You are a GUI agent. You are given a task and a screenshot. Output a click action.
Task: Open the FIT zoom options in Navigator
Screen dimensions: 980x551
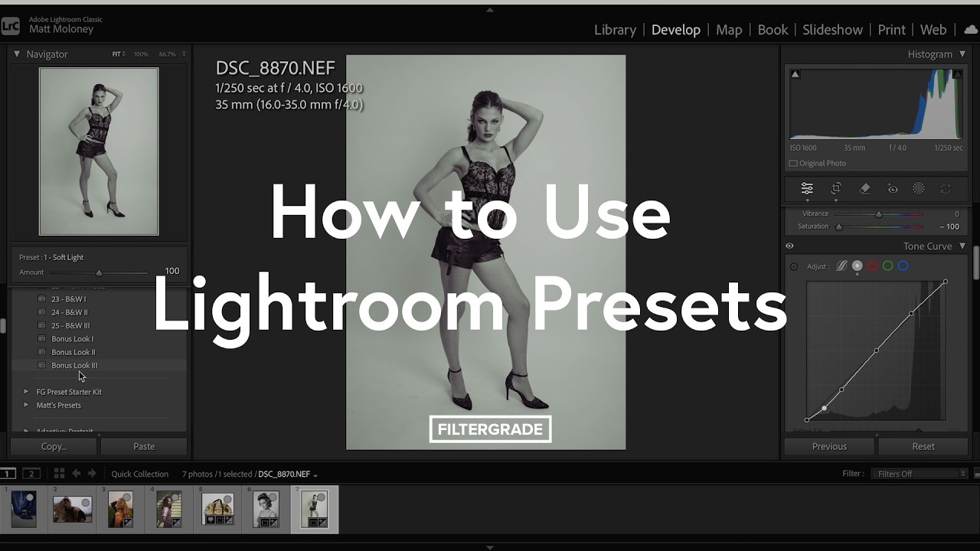[x=119, y=54]
